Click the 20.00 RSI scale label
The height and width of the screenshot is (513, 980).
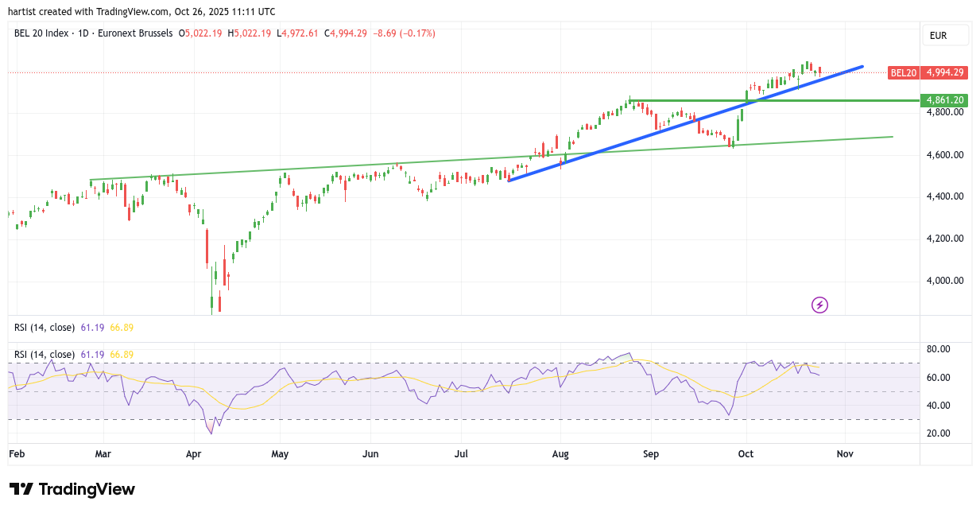tap(939, 433)
